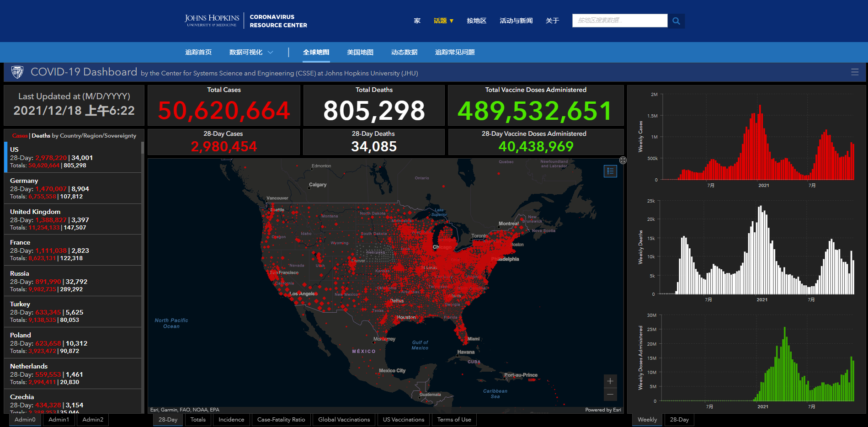
Task: Toggle the map legend list icon
Action: click(x=610, y=171)
